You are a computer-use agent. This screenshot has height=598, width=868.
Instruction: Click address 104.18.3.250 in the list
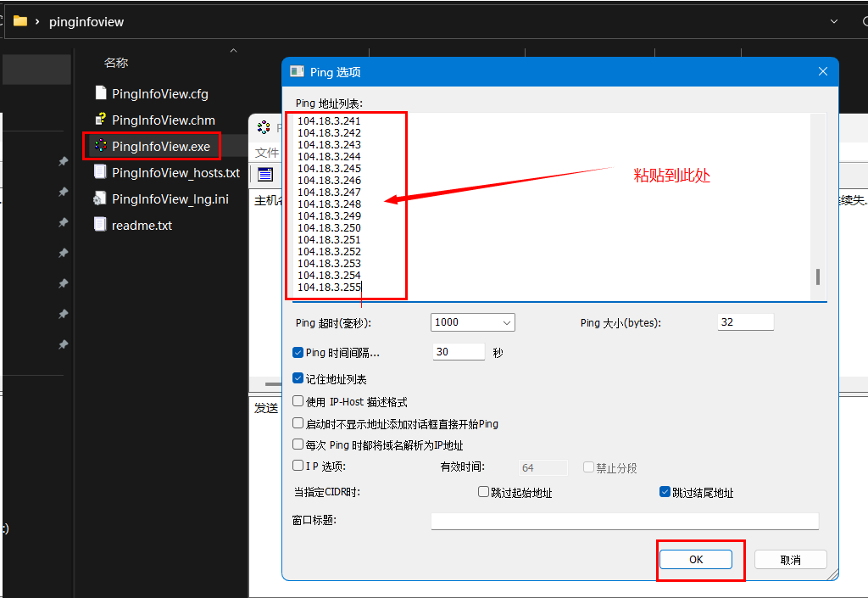click(329, 227)
